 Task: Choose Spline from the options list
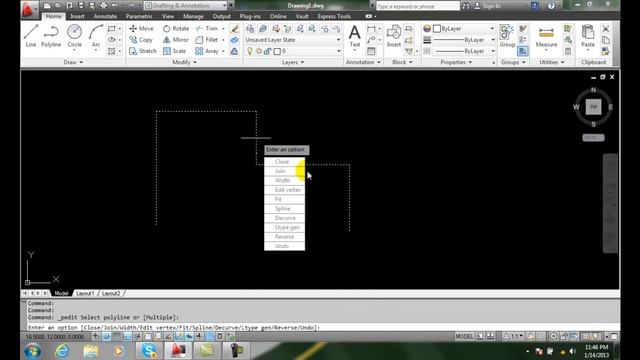click(x=284, y=209)
